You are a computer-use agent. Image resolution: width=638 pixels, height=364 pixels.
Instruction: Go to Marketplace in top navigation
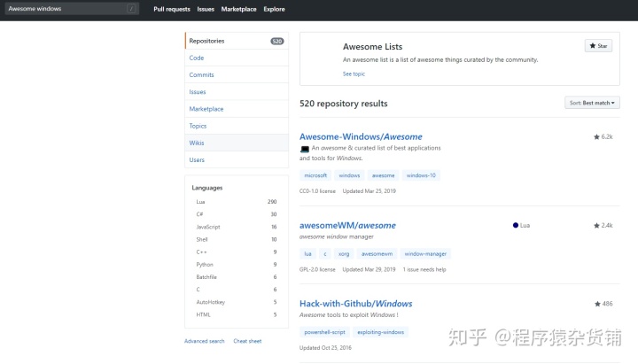239,9
